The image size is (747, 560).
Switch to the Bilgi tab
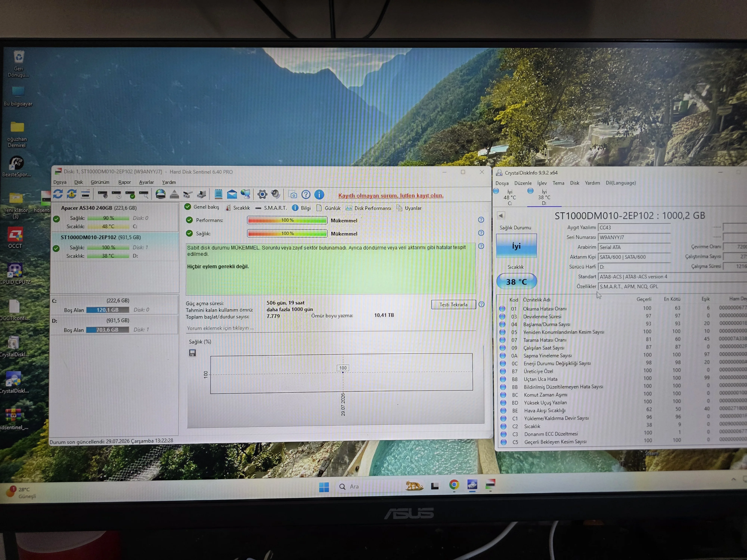point(302,208)
